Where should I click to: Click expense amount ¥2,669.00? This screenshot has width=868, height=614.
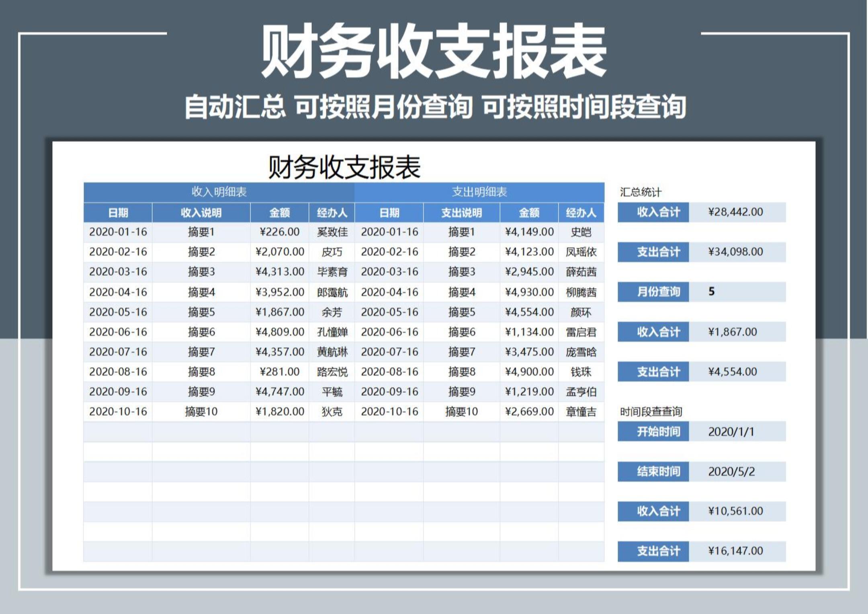coord(529,411)
